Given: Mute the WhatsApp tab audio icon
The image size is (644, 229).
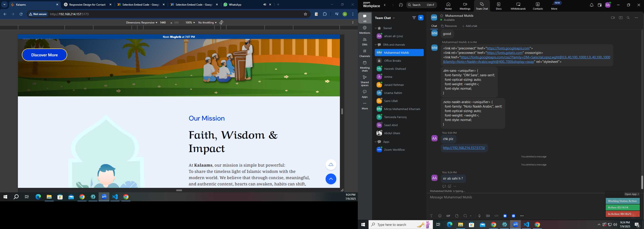Looking at the screenshot, I should (x=265, y=4).
